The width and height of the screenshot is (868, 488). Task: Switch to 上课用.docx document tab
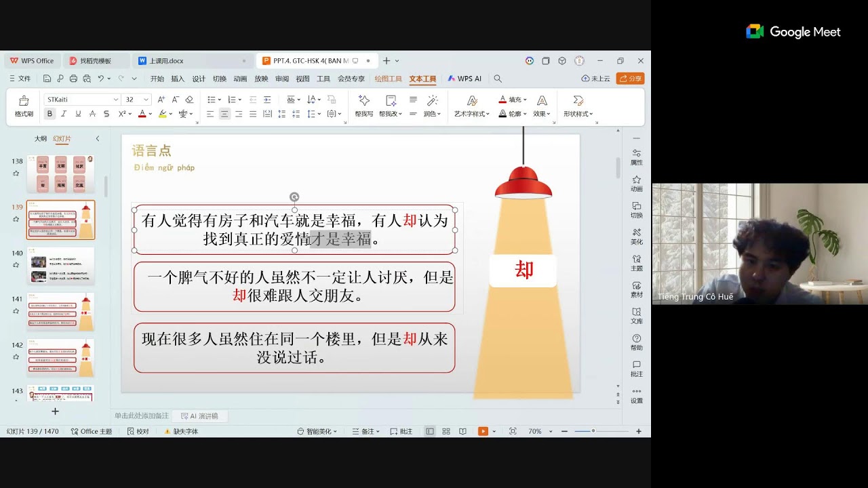click(x=192, y=61)
